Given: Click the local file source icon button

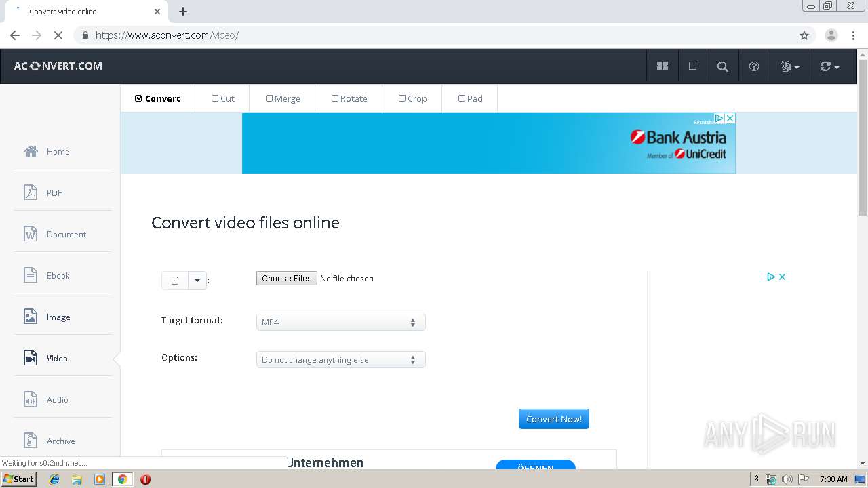Looking at the screenshot, I should coord(174,281).
